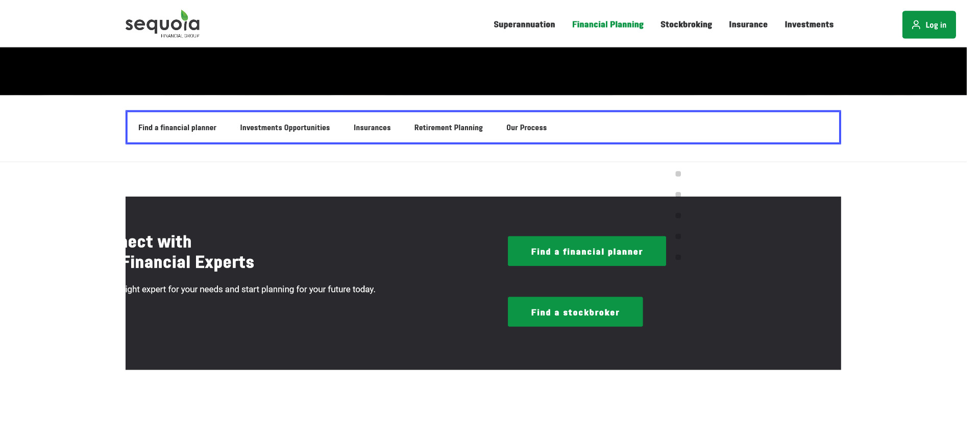Select the topmost gray pagination dot
Image resolution: width=980 pixels, height=434 pixels.
[x=678, y=174]
